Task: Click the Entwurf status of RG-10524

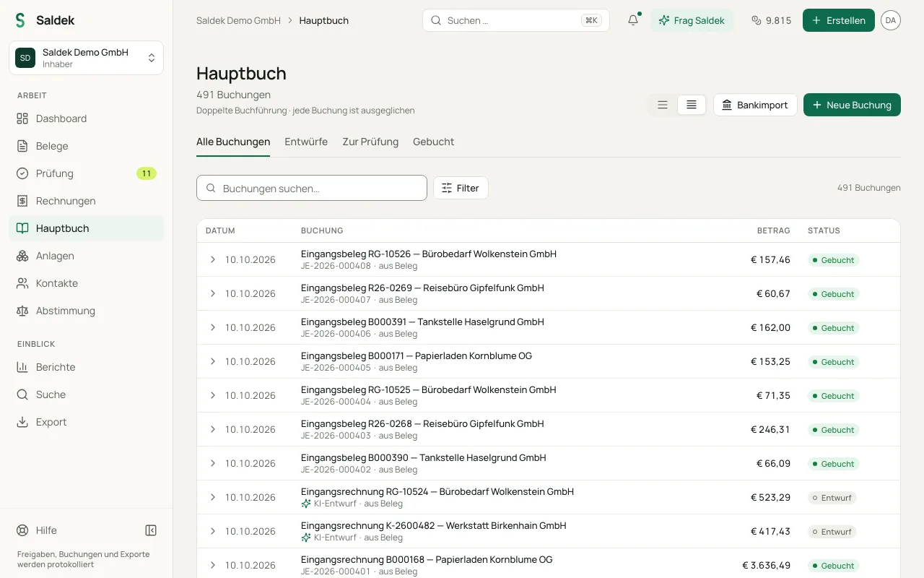Action: [x=832, y=498]
